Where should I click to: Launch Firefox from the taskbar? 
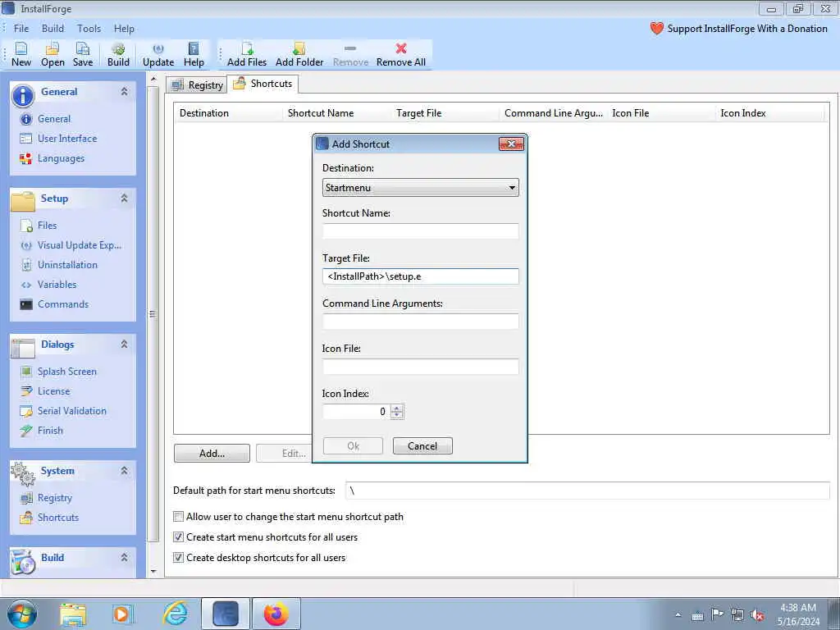click(x=276, y=614)
